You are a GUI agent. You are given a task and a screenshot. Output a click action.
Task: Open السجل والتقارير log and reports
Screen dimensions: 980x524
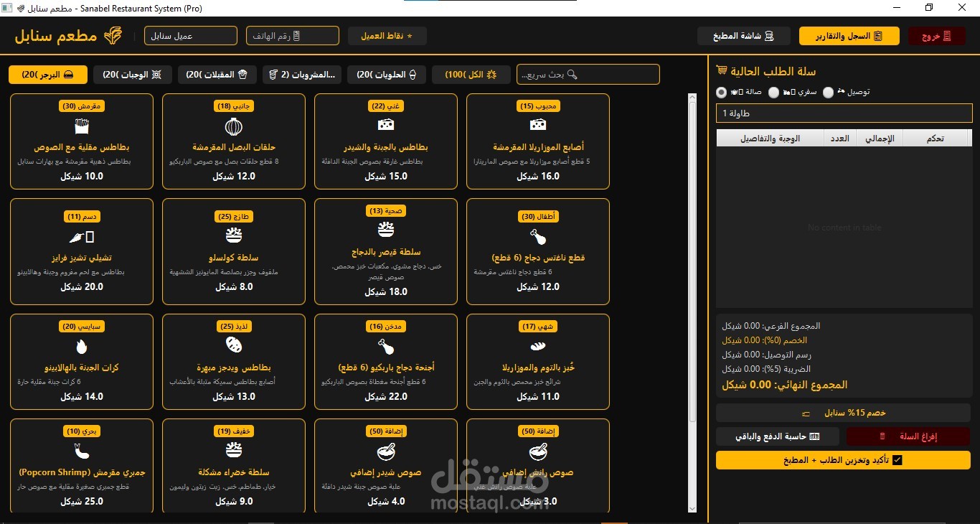click(x=849, y=36)
